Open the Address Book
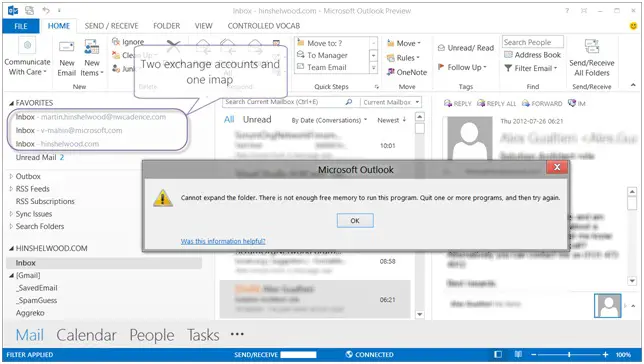 tap(532, 55)
